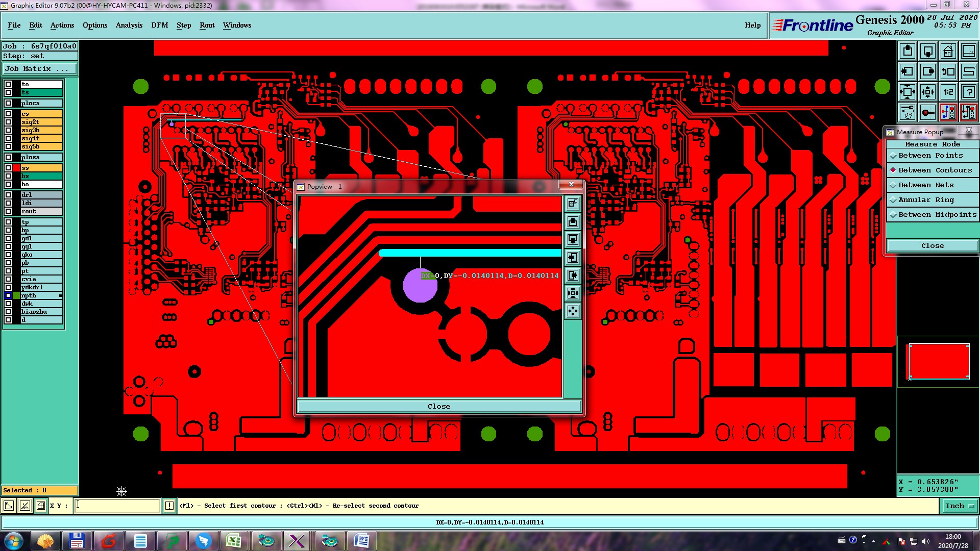Screen dimensions: 980x551
Task: Open the Job Matrix button
Action: [40, 69]
